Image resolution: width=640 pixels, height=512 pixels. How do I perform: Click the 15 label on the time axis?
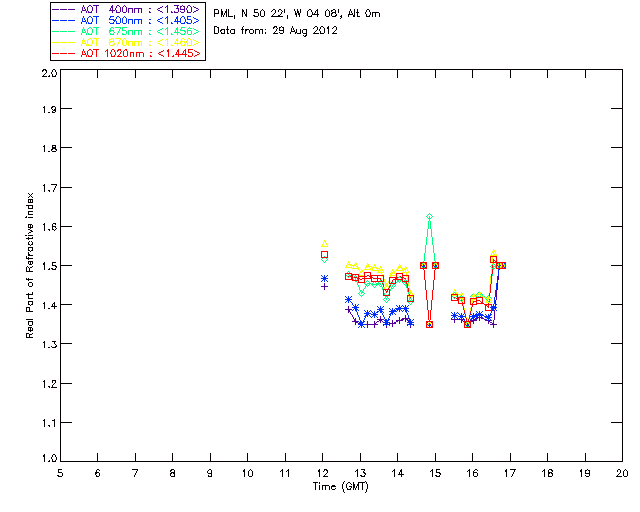point(435,473)
